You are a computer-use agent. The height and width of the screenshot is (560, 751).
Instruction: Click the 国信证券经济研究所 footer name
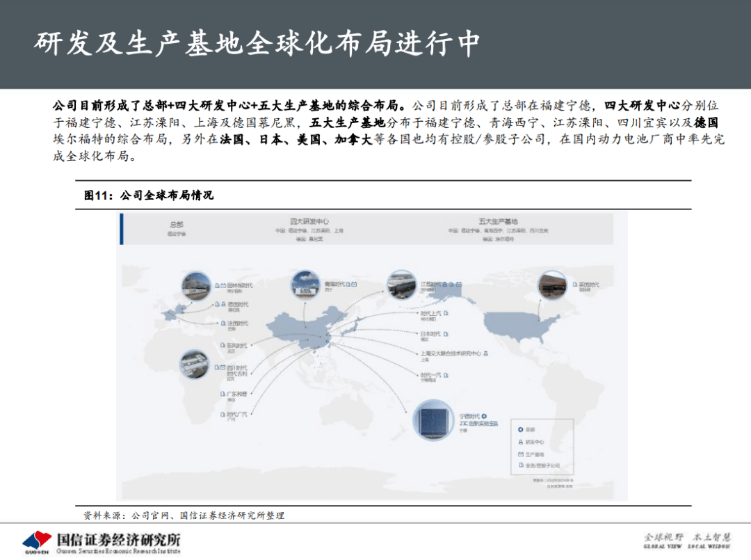118,539
